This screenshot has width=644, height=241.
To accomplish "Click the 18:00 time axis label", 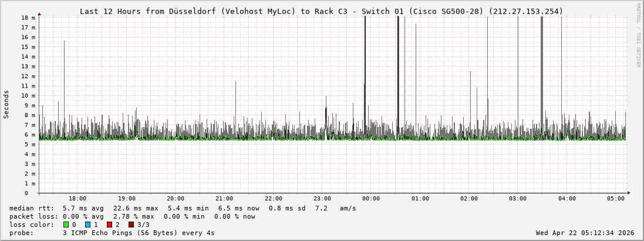I will (77, 199).
